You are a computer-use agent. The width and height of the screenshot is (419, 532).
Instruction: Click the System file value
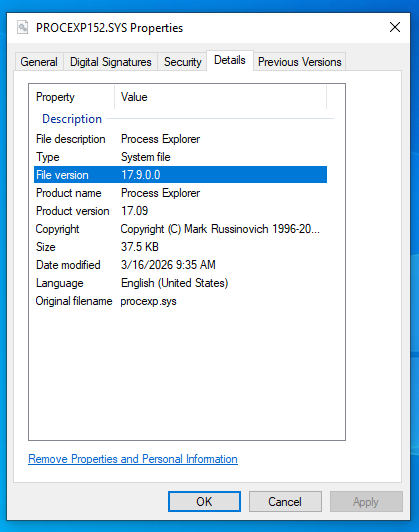point(146,157)
